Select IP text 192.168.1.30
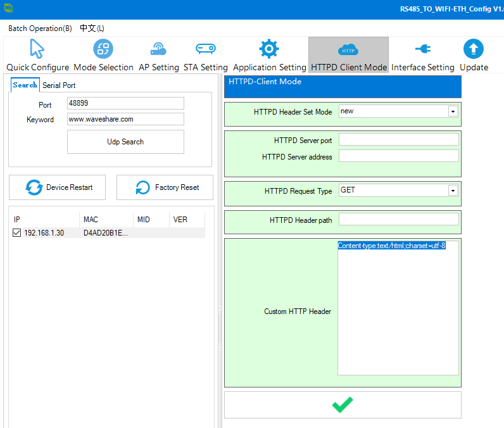 pyautogui.click(x=44, y=233)
